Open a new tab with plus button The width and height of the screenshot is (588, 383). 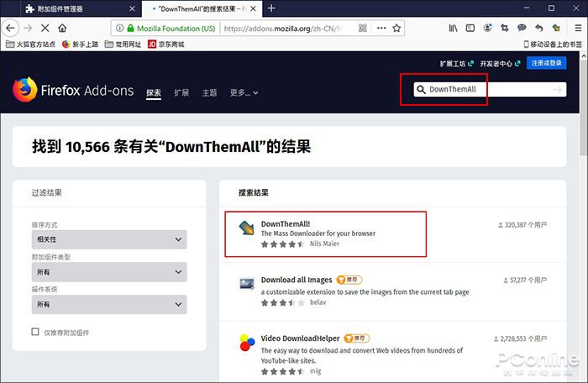coord(271,8)
